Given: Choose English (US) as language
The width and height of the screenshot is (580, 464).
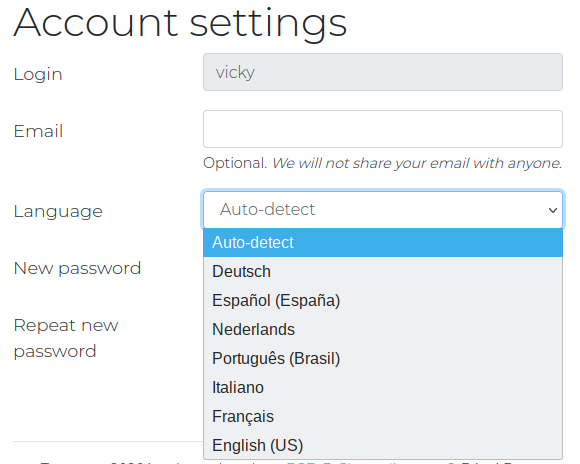Looking at the screenshot, I should click(x=383, y=445).
